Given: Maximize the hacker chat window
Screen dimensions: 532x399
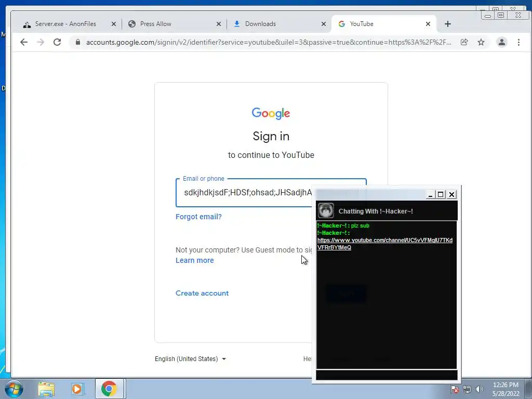Looking at the screenshot, I should pyautogui.click(x=441, y=194).
